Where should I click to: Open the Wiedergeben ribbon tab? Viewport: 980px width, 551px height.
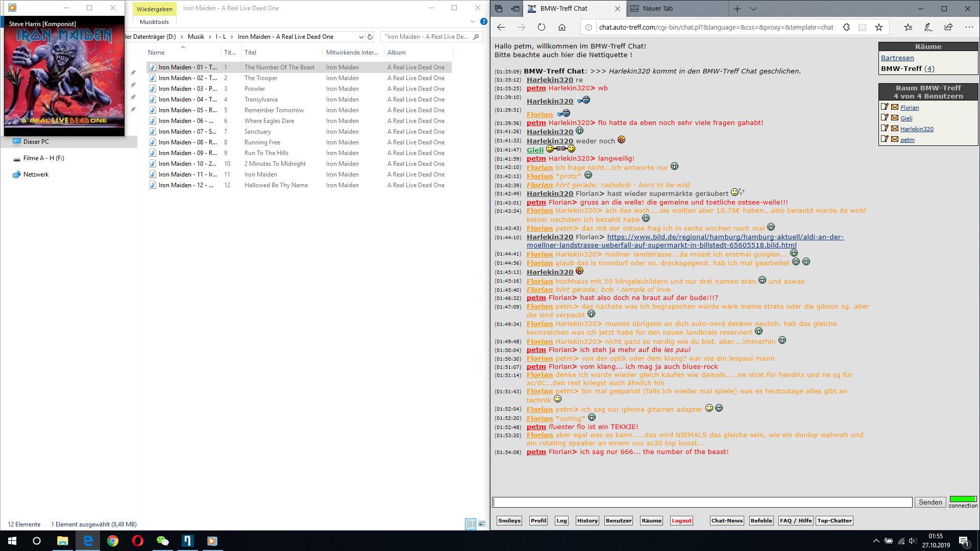154,9
